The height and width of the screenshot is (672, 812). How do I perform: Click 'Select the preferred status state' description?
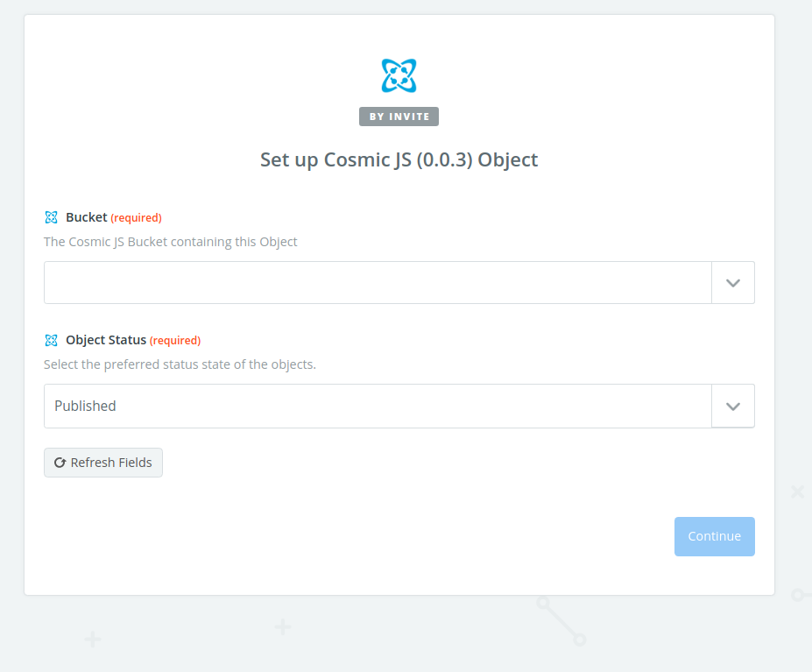[180, 364]
